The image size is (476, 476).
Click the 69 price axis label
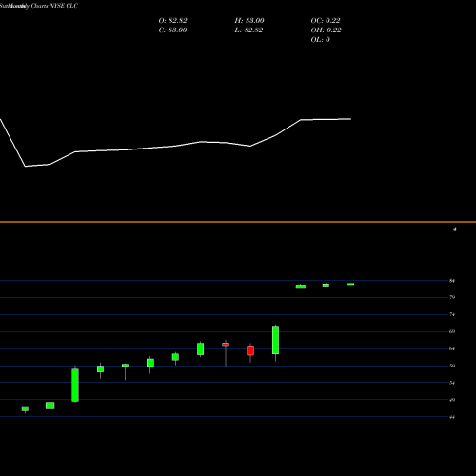click(x=452, y=331)
